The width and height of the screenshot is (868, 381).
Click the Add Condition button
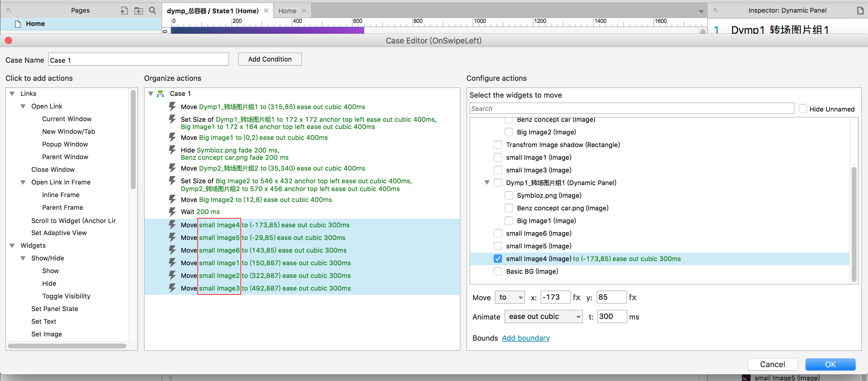click(269, 59)
